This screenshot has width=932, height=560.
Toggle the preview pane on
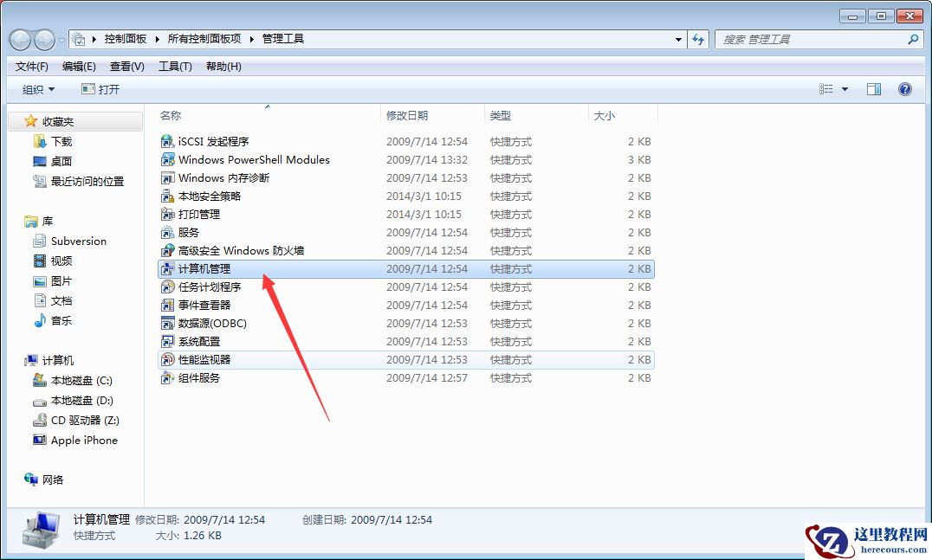coord(874,88)
